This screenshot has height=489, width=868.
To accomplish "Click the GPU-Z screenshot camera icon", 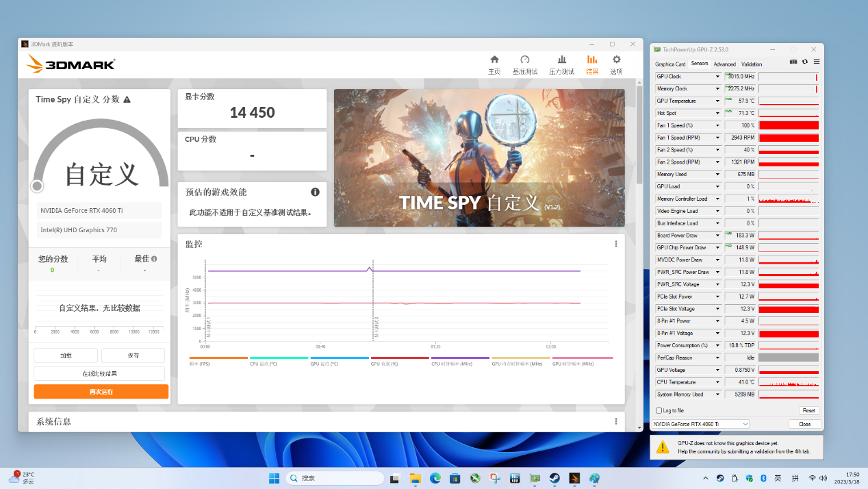I will coord(793,62).
